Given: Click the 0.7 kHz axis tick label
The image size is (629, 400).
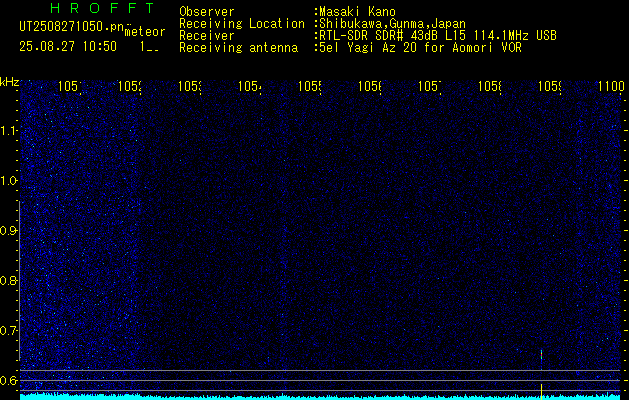Looking at the screenshot, I should (x=9, y=331).
